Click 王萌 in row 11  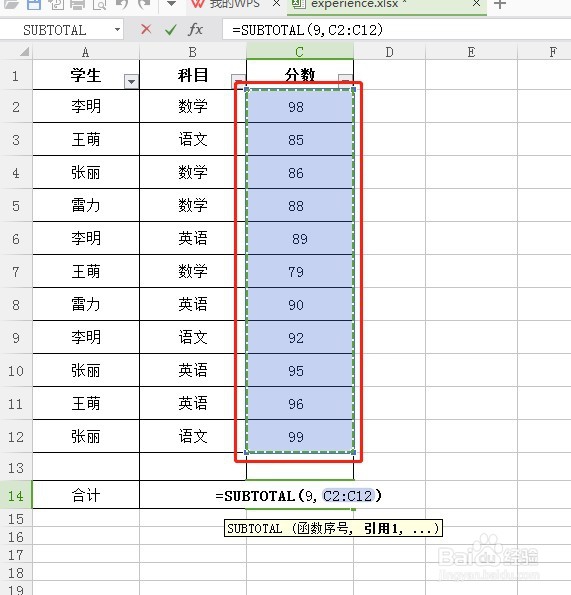click(86, 403)
